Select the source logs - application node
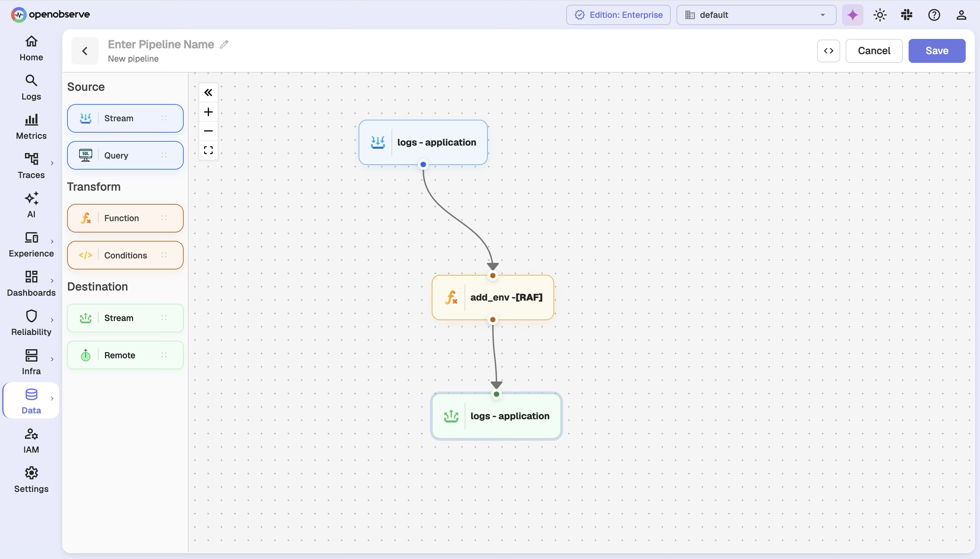Viewport: 980px width, 559px height. click(x=423, y=142)
